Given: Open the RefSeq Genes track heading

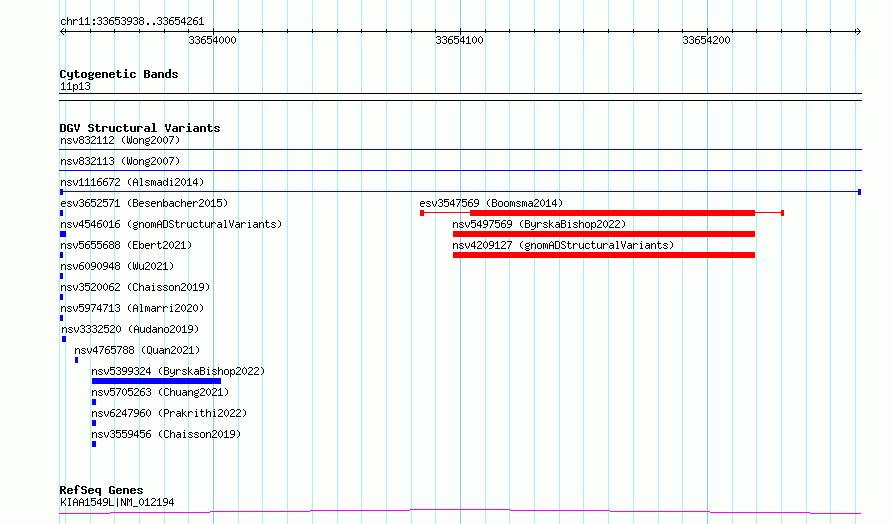Looking at the screenshot, I should click(x=101, y=490).
